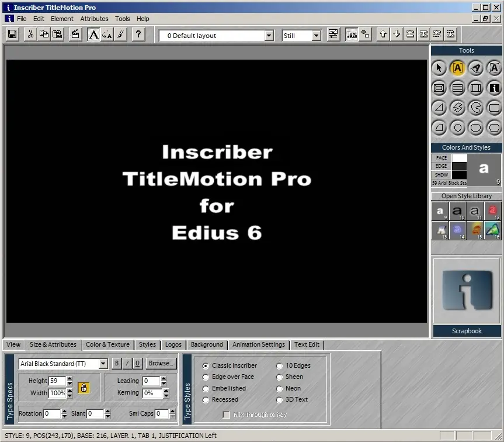504x442 pixels.
Task: Select the Neon type style
Action: coord(279,389)
